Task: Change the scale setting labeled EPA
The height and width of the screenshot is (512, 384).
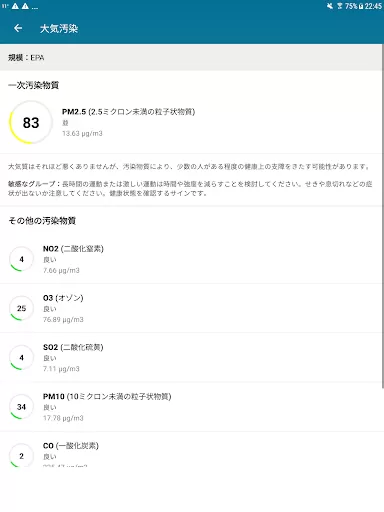Action: point(191,57)
